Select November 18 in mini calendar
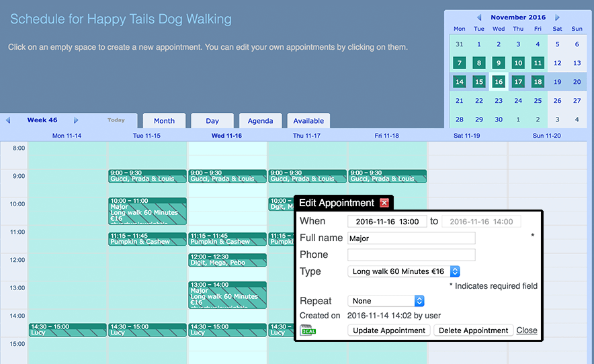 click(538, 82)
